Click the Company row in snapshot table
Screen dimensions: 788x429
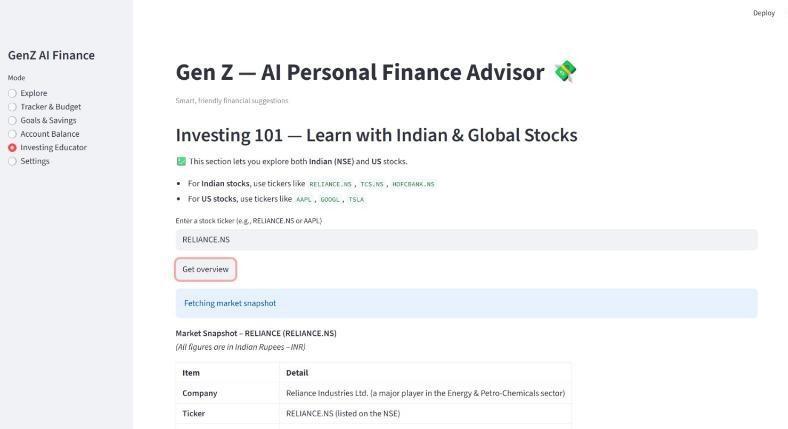pos(373,393)
